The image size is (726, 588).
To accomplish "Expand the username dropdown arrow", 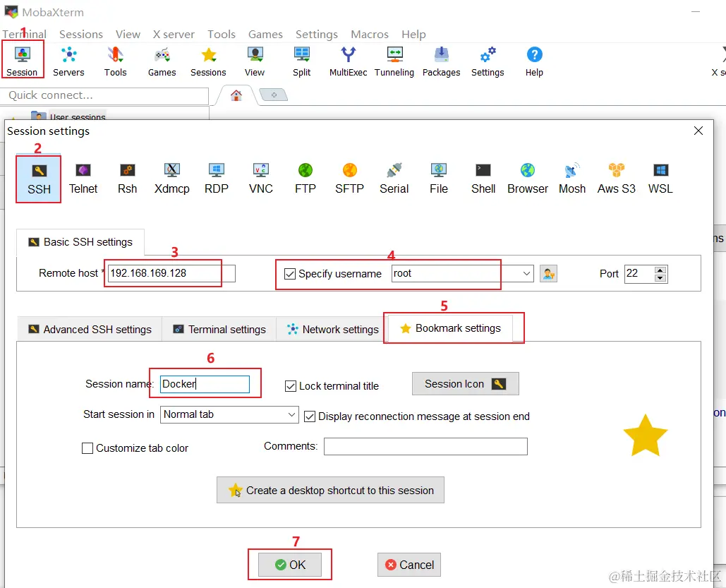I will click(x=526, y=273).
